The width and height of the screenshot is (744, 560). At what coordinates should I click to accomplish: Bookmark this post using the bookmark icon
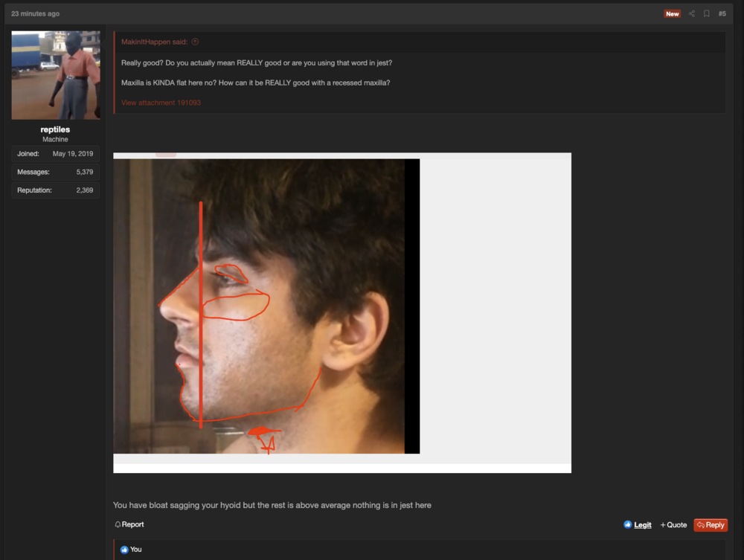[706, 13]
